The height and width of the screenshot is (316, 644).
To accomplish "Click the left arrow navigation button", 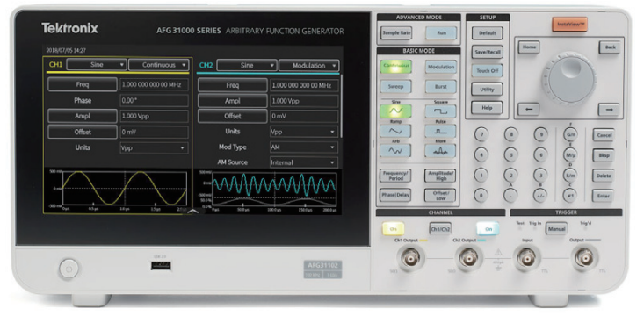I will click(x=529, y=110).
